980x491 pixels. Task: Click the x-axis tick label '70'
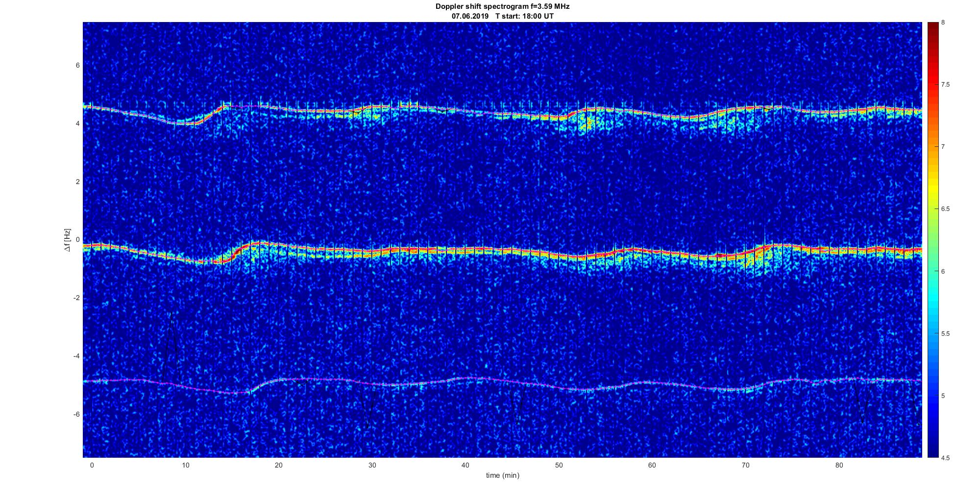pos(746,465)
